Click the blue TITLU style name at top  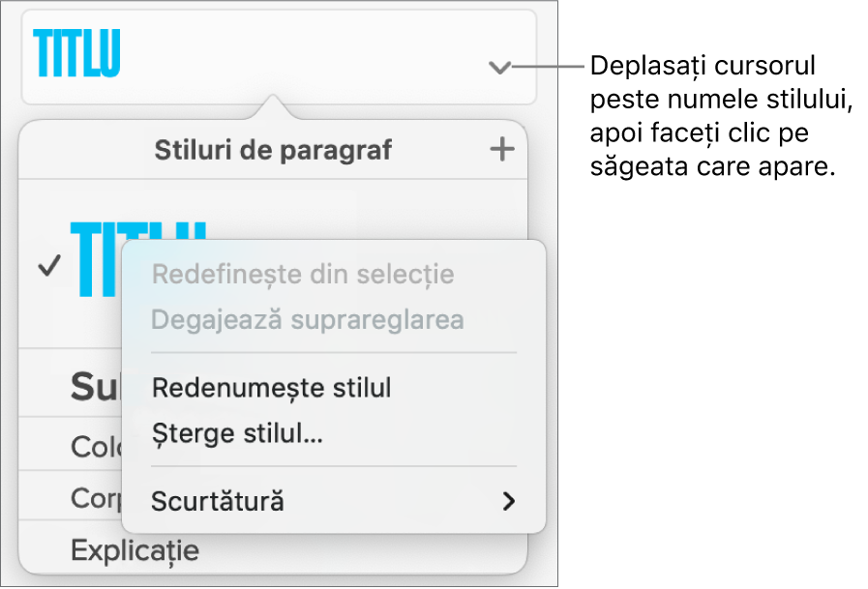[77, 54]
